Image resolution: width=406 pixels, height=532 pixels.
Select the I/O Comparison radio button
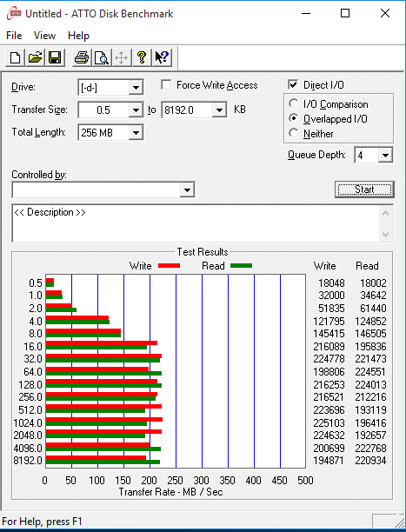pos(293,103)
